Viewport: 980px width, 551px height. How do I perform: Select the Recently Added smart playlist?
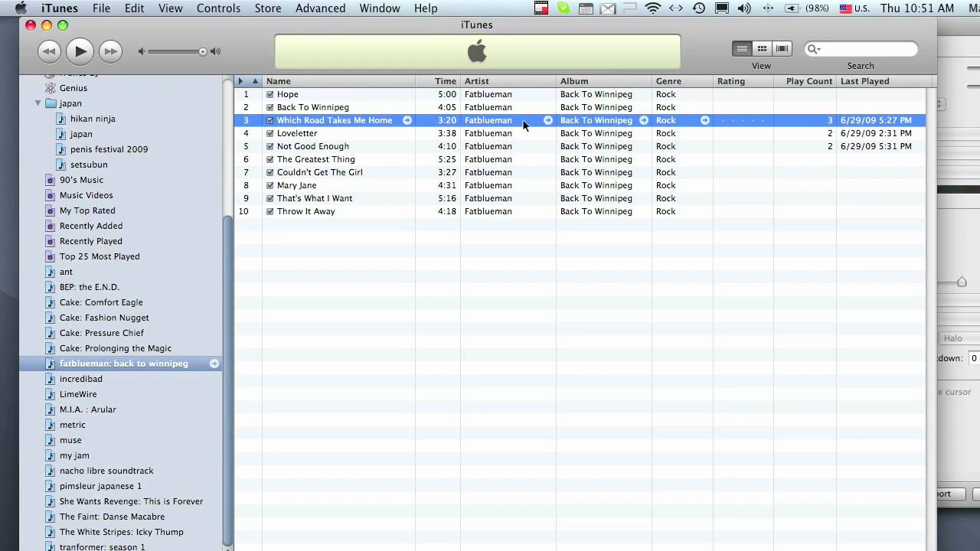tap(91, 226)
